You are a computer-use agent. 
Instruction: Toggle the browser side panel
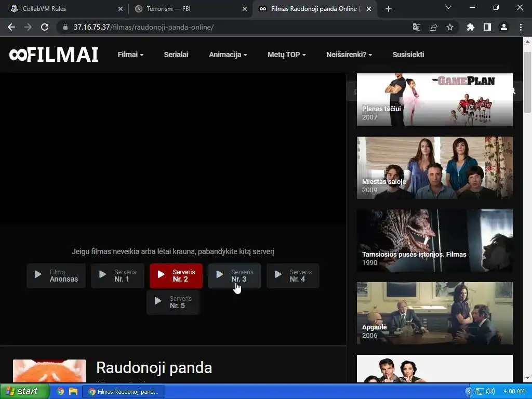(x=487, y=27)
